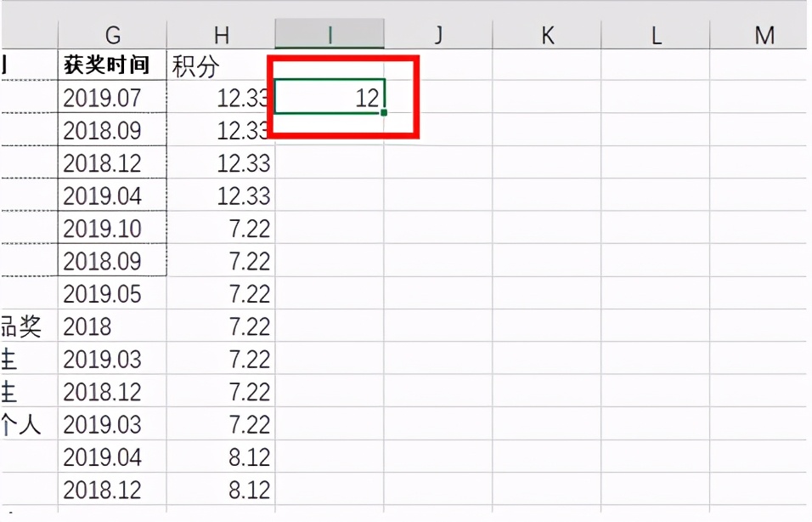The image size is (812, 522).
Task: Select the column H header
Action: (221, 35)
